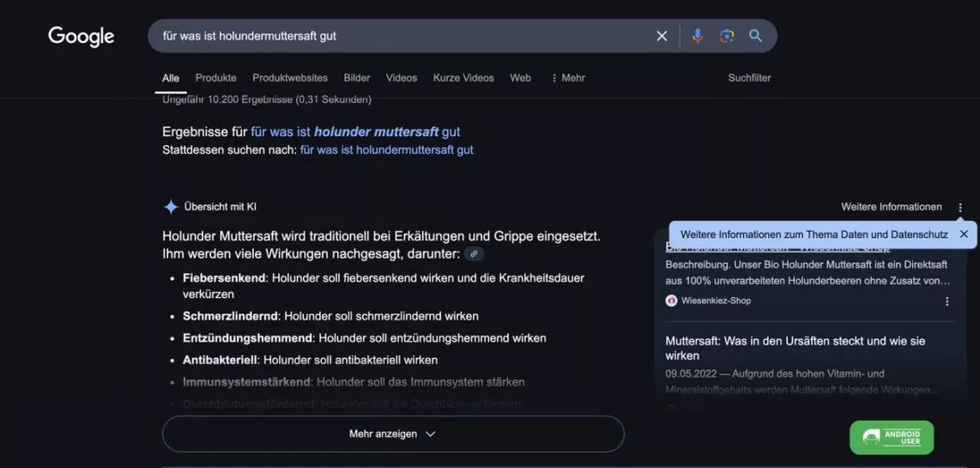This screenshot has width=980, height=468.
Task: Open the source link chip after 'darunter:'
Action: click(474, 254)
